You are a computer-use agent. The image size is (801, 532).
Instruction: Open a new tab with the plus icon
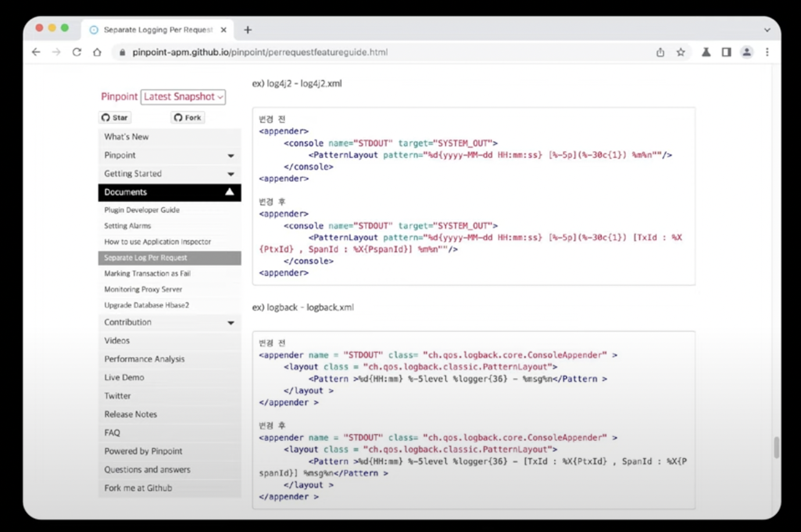pyautogui.click(x=248, y=30)
